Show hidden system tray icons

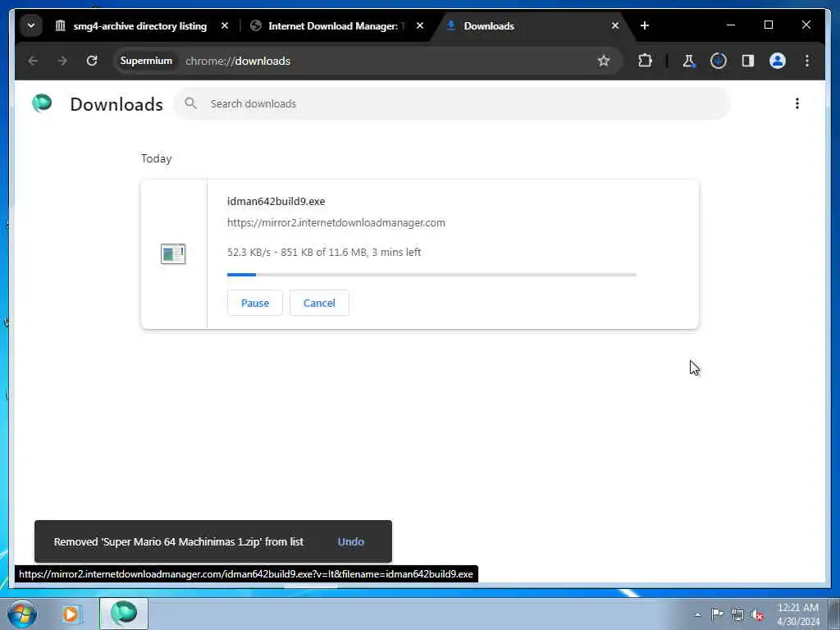pyautogui.click(x=697, y=614)
